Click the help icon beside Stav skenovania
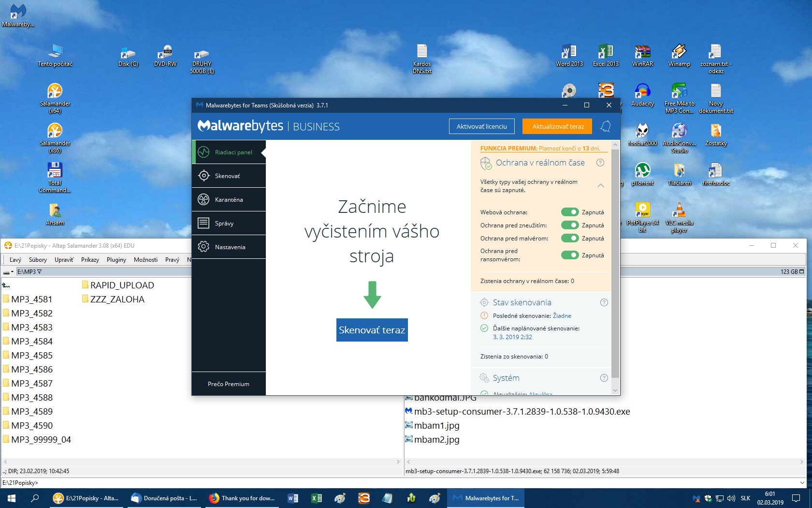The width and height of the screenshot is (812, 508). (x=604, y=302)
